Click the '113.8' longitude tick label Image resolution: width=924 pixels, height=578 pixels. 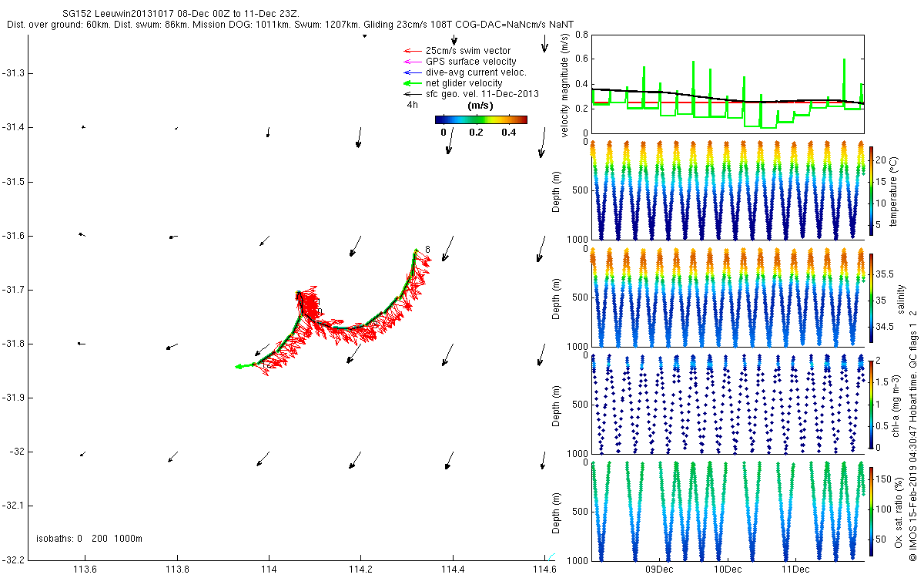(177, 570)
